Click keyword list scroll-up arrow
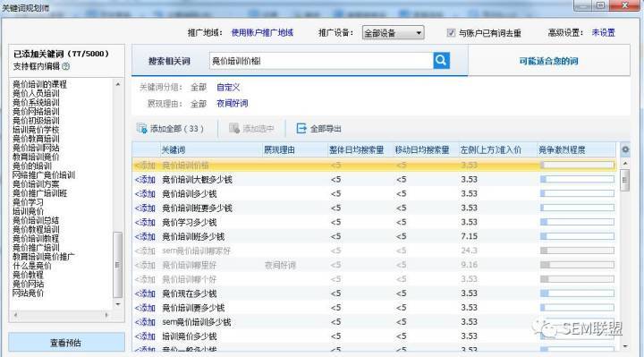 pos(118,84)
